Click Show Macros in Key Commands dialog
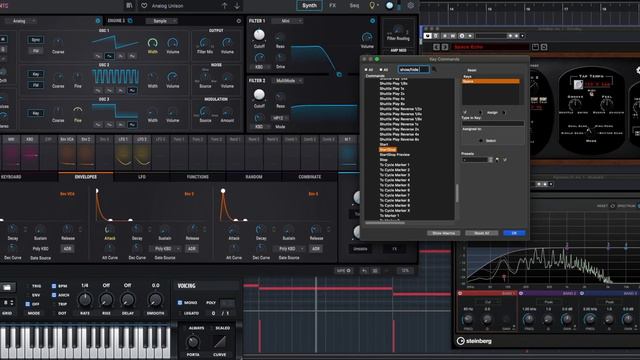Viewport: 640px width, 360px height. (x=444, y=233)
